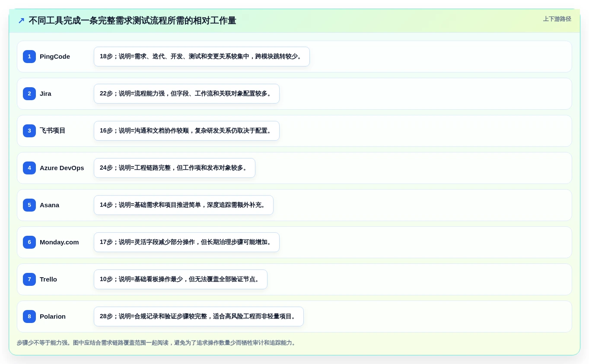
Task: Click the 14步 description box for Asana
Action: (x=184, y=205)
